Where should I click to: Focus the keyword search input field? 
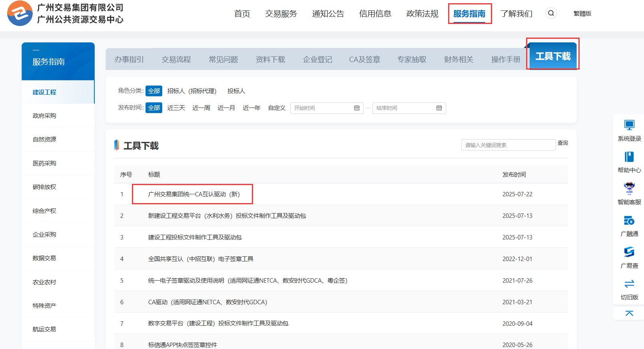point(508,145)
